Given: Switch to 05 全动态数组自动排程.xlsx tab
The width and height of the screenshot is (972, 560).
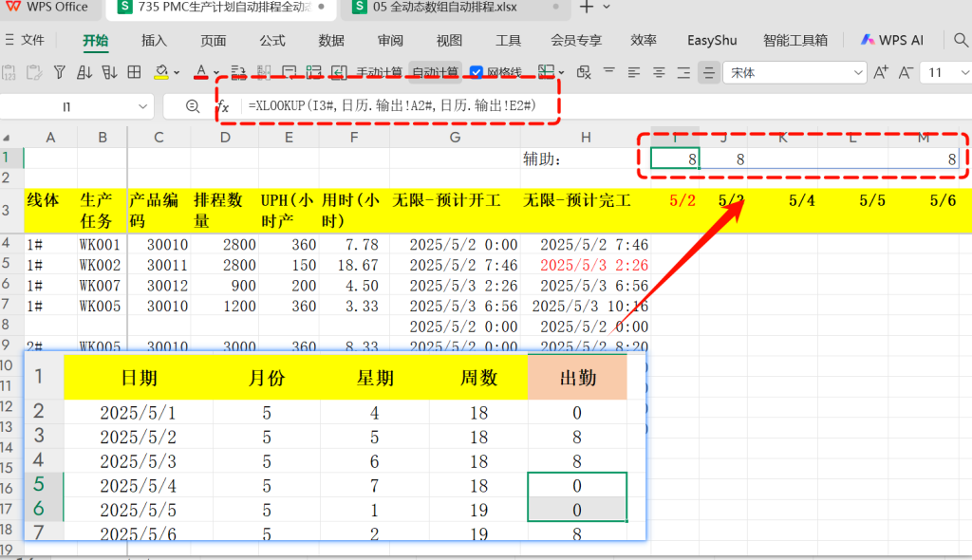Looking at the screenshot, I should click(x=454, y=8).
